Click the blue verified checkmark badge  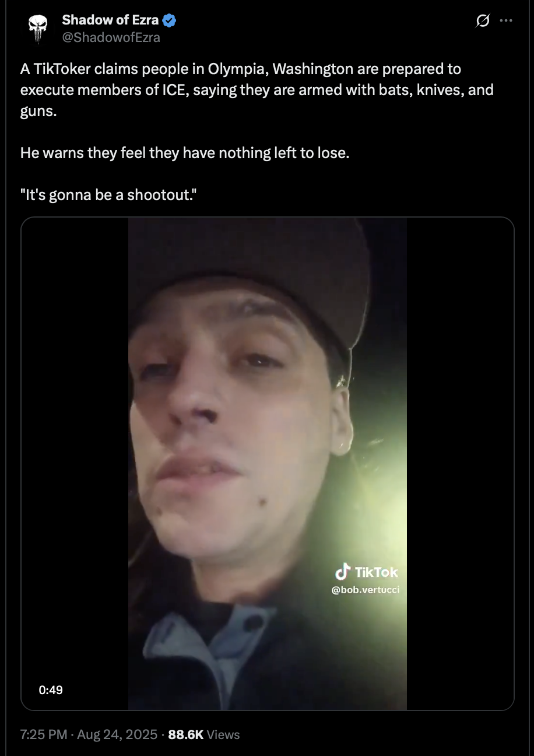pyautogui.click(x=170, y=20)
